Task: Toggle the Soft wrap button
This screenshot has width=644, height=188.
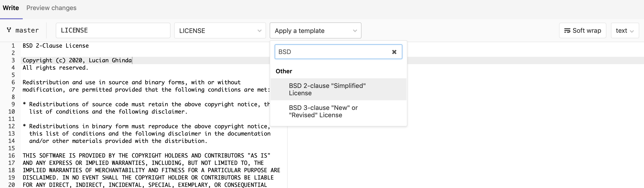Action: (582, 30)
